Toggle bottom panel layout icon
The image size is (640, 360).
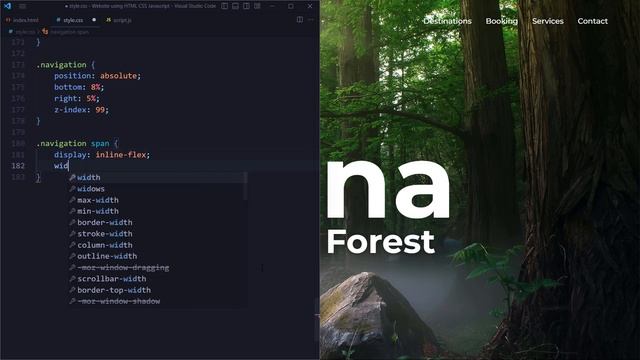point(236,6)
